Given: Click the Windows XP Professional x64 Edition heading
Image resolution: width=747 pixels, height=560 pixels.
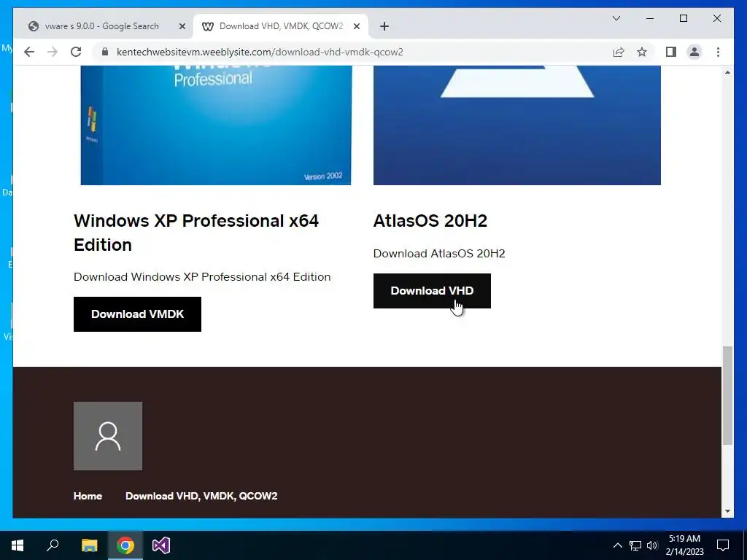Looking at the screenshot, I should click(196, 233).
